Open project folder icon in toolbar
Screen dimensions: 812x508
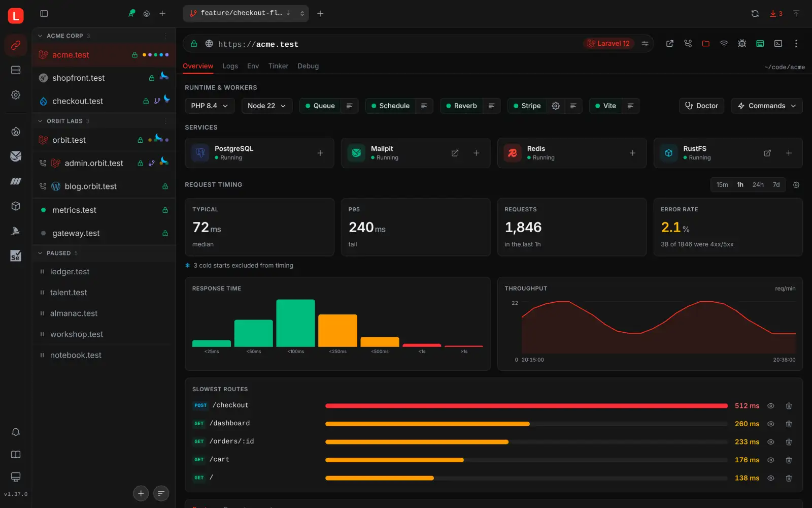pyautogui.click(x=706, y=44)
